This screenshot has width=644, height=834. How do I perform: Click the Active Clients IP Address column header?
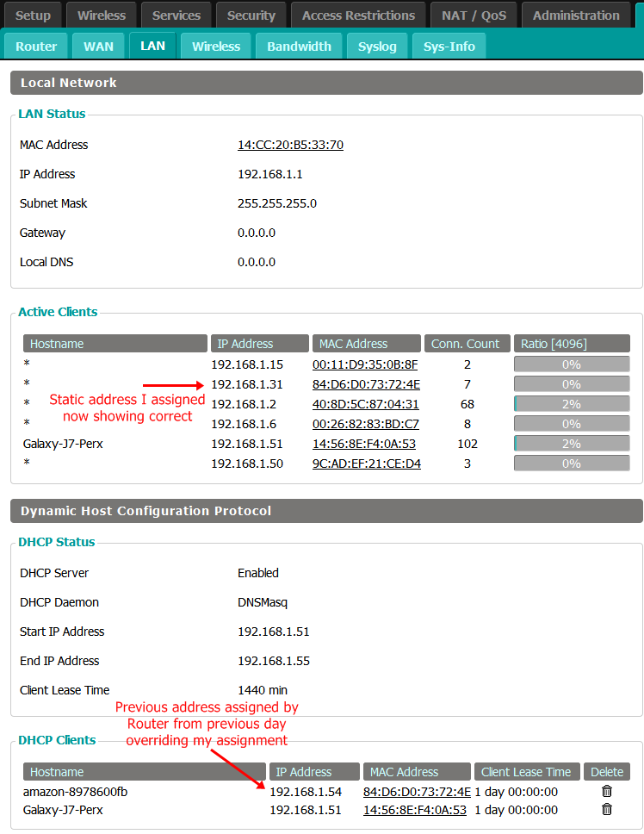pos(260,344)
